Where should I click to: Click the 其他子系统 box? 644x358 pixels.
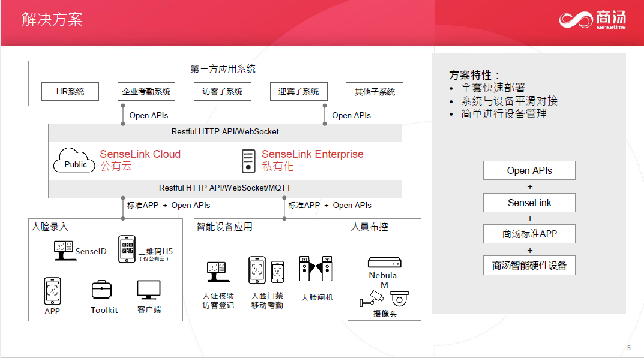[375, 92]
